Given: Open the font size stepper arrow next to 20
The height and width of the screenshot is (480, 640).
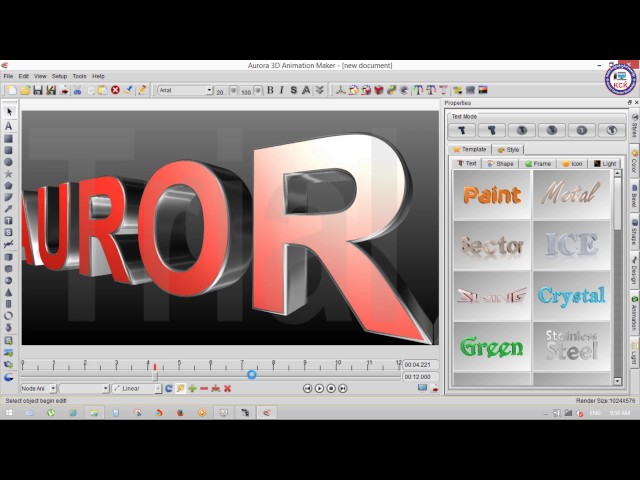Looking at the screenshot, I should point(233,90).
